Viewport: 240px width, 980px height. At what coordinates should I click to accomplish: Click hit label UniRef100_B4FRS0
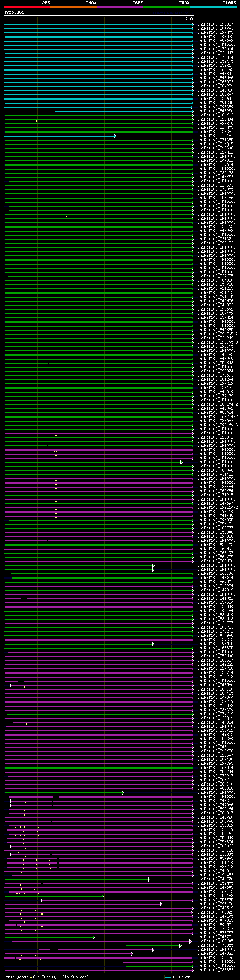tap(215, 111)
